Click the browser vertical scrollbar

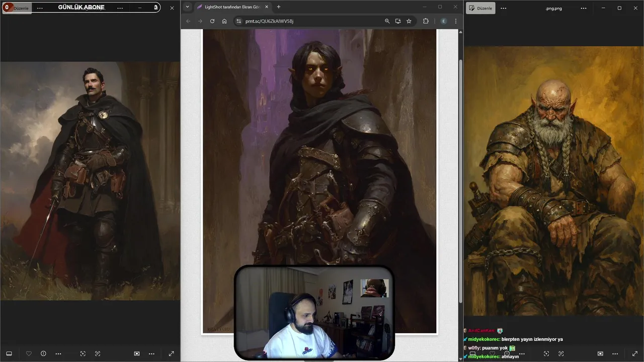click(x=461, y=181)
